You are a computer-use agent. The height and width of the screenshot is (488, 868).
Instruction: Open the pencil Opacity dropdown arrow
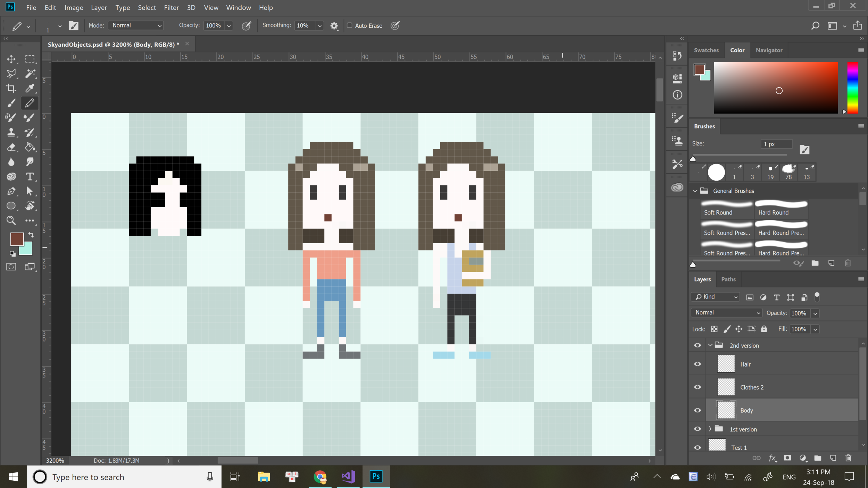coord(229,26)
